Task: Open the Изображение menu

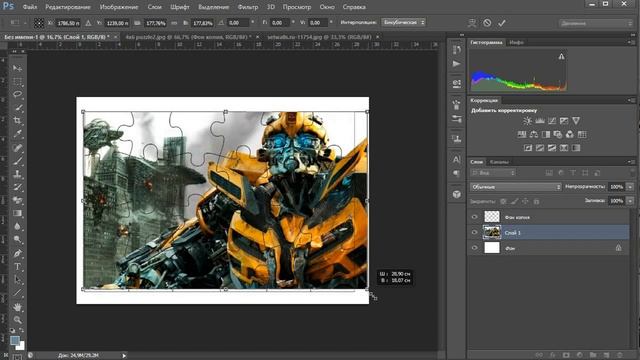Action: pyautogui.click(x=119, y=7)
